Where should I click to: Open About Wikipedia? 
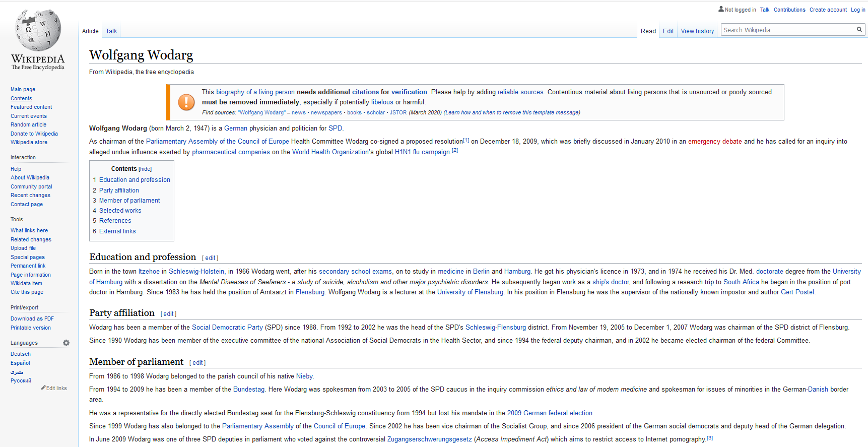(x=30, y=178)
